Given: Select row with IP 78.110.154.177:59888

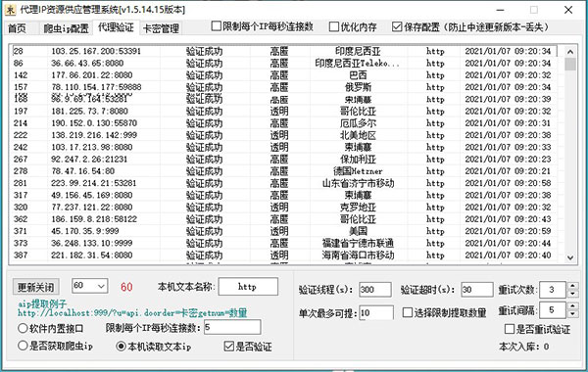Looking at the screenshot, I should 284,87.
